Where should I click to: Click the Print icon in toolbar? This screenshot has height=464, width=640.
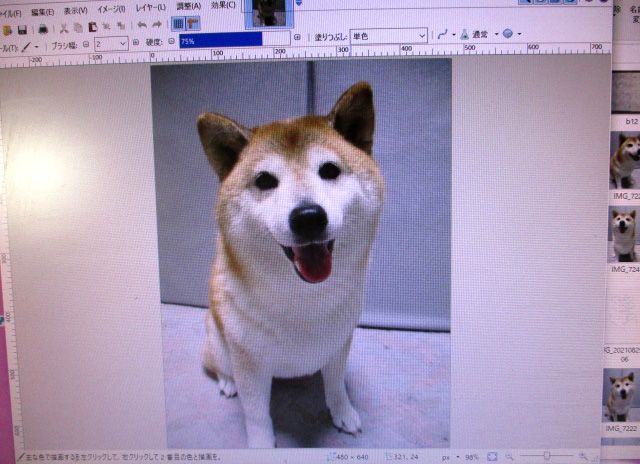(x=43, y=27)
